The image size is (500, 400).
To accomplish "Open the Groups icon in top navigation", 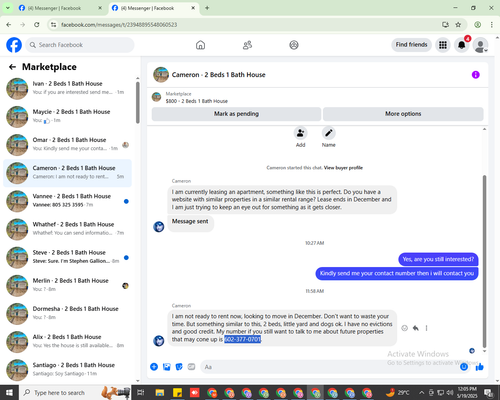I will pos(294,45).
